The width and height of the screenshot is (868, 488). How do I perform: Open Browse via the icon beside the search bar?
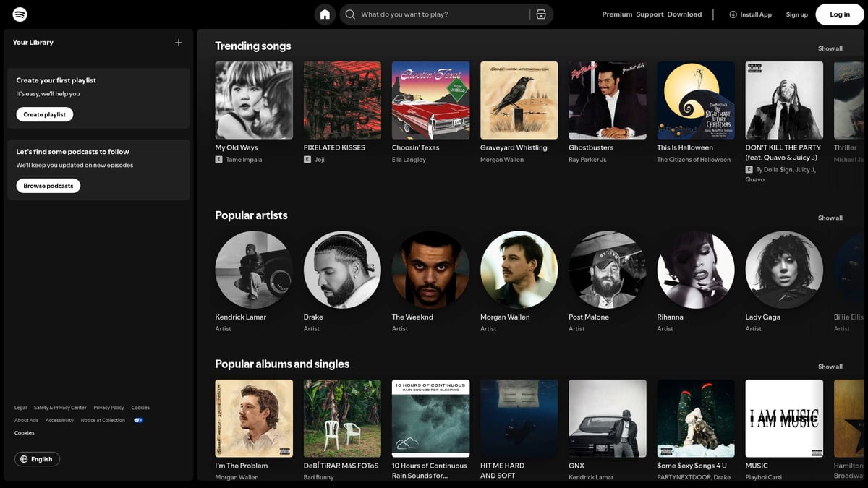pyautogui.click(x=541, y=14)
